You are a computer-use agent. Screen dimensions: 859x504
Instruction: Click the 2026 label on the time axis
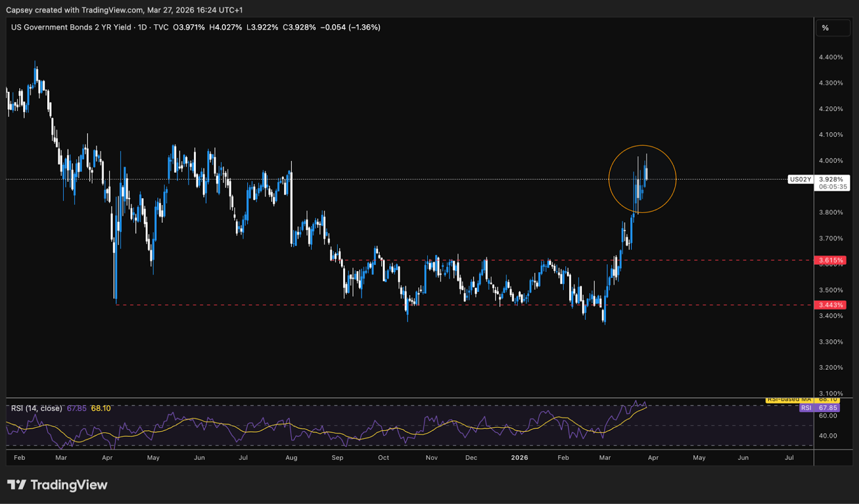tap(519, 458)
